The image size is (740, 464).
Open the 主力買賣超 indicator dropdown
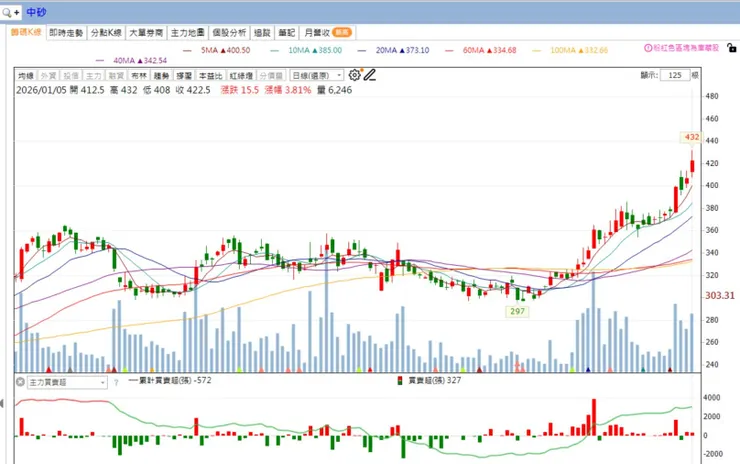click(67, 382)
